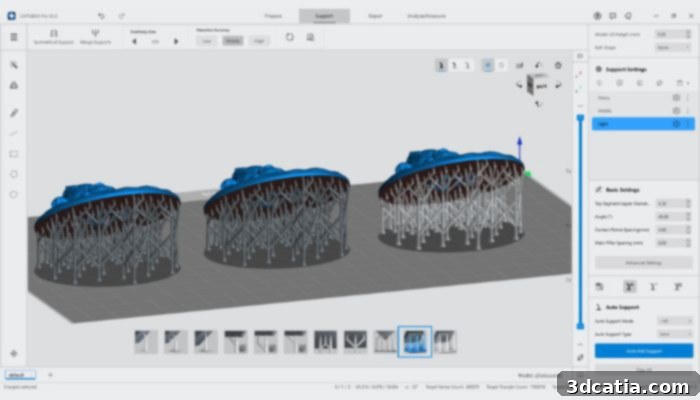Image resolution: width=700 pixels, height=400 pixels.
Task: Click the Redo arrow in title bar
Action: pos(122,16)
